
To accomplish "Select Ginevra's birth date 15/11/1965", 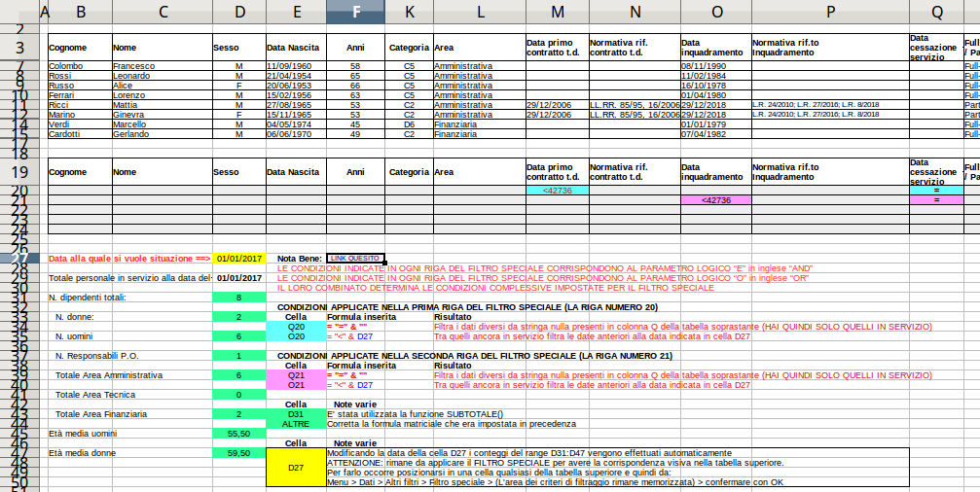I will (x=296, y=114).
